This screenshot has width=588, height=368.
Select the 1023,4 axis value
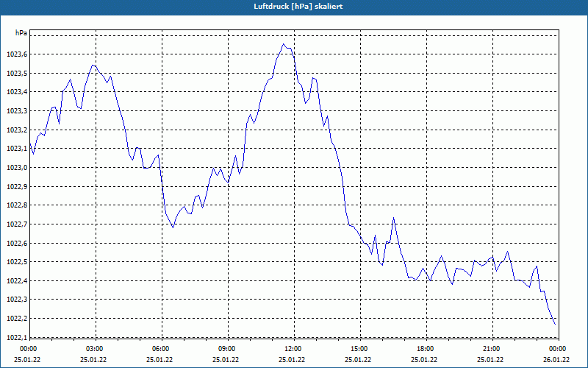[17, 92]
